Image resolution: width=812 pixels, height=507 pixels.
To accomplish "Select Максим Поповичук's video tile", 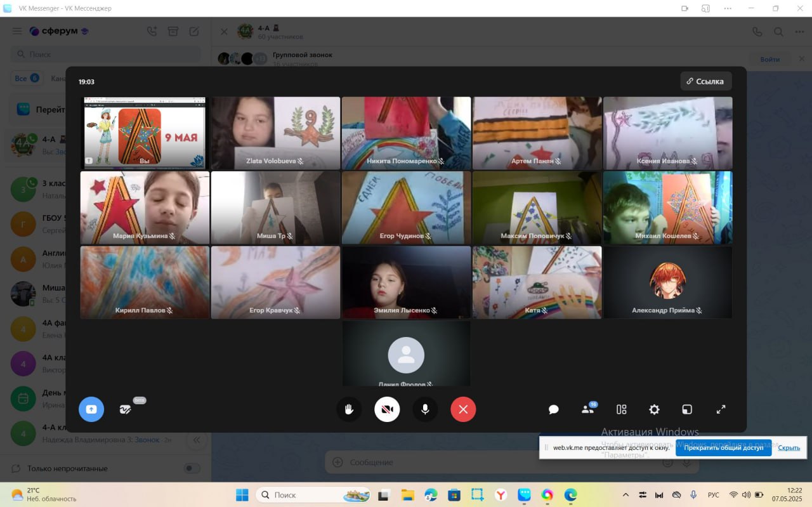I will coord(537,207).
